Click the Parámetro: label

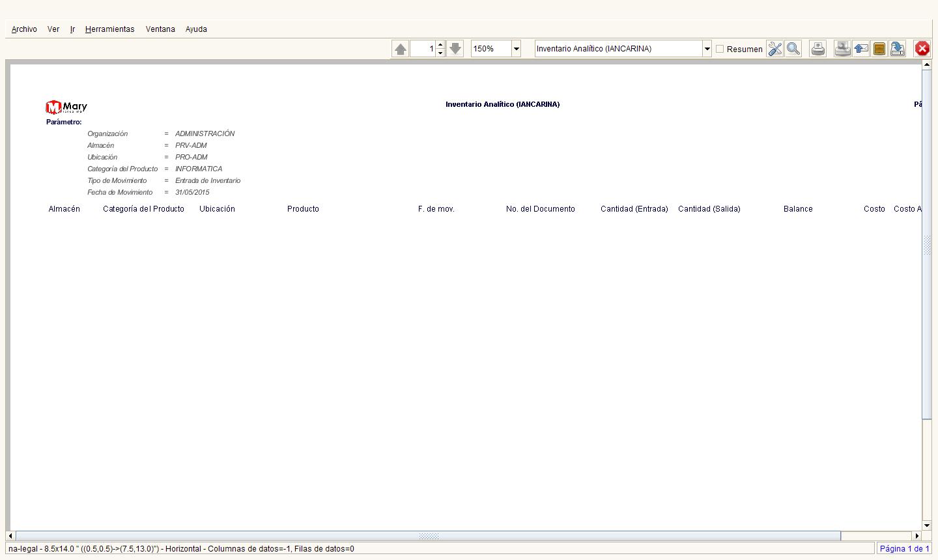coord(64,122)
